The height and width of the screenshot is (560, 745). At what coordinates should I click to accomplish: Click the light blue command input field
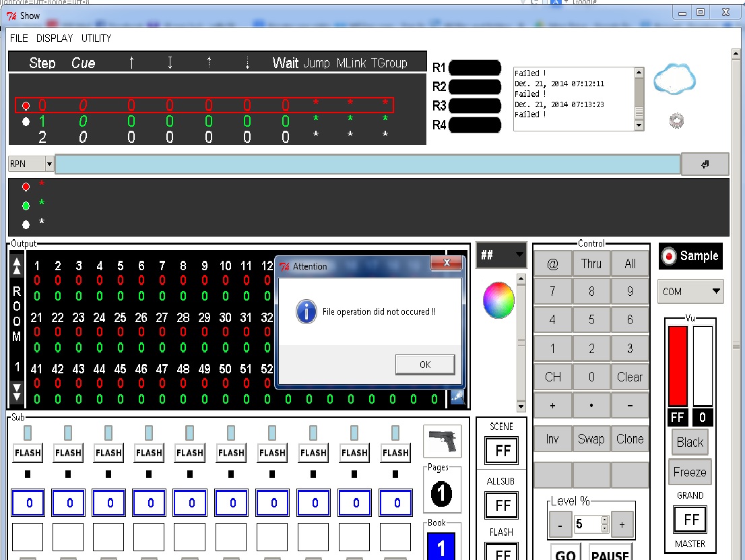point(367,164)
